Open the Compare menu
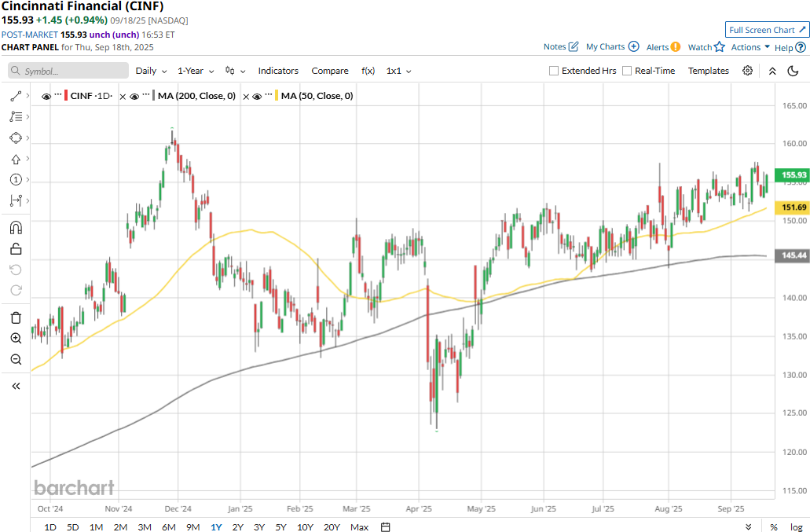The width and height of the screenshot is (810, 532). 330,71
